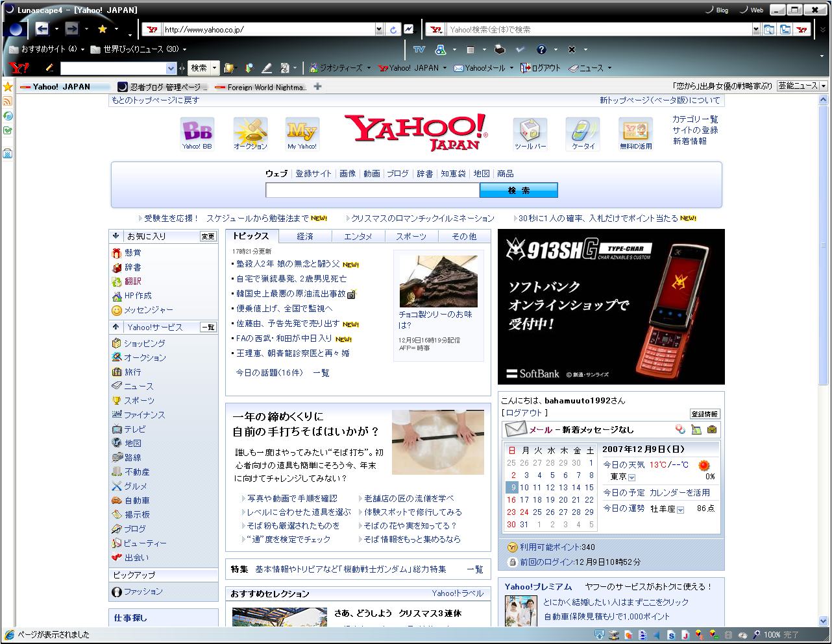
Task: Select the エンタメ news tab
Action: tap(358, 236)
